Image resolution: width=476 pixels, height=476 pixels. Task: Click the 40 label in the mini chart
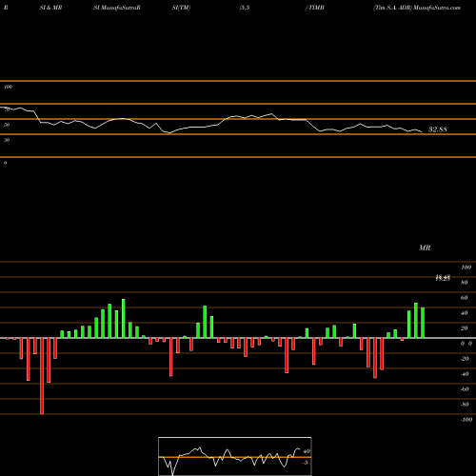(x=307, y=451)
